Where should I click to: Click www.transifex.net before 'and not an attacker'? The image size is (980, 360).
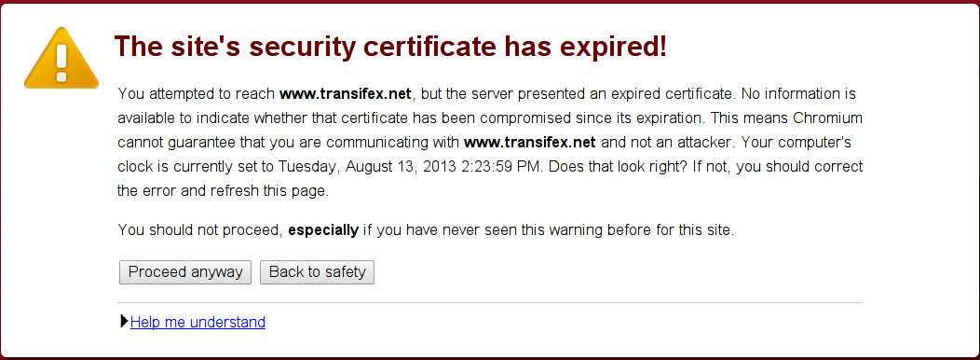[x=529, y=142]
